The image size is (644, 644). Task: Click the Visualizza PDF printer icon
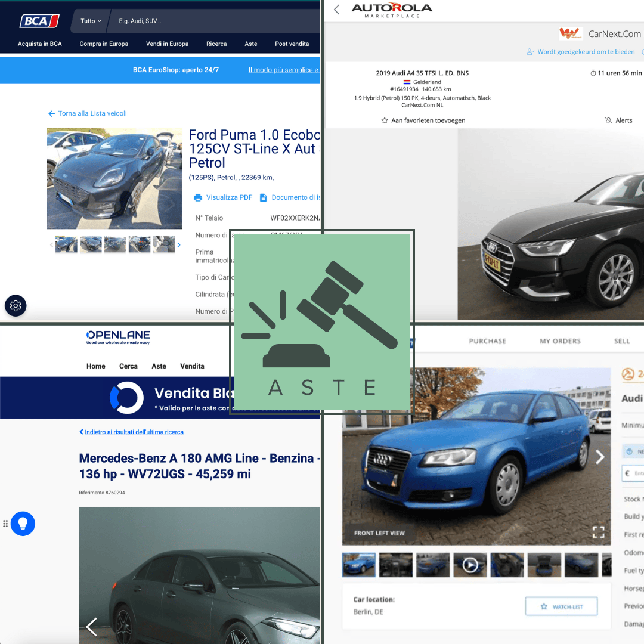click(x=198, y=197)
